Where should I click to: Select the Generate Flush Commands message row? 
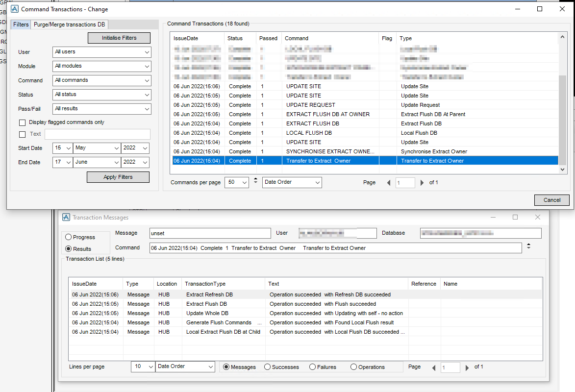[x=305, y=323]
